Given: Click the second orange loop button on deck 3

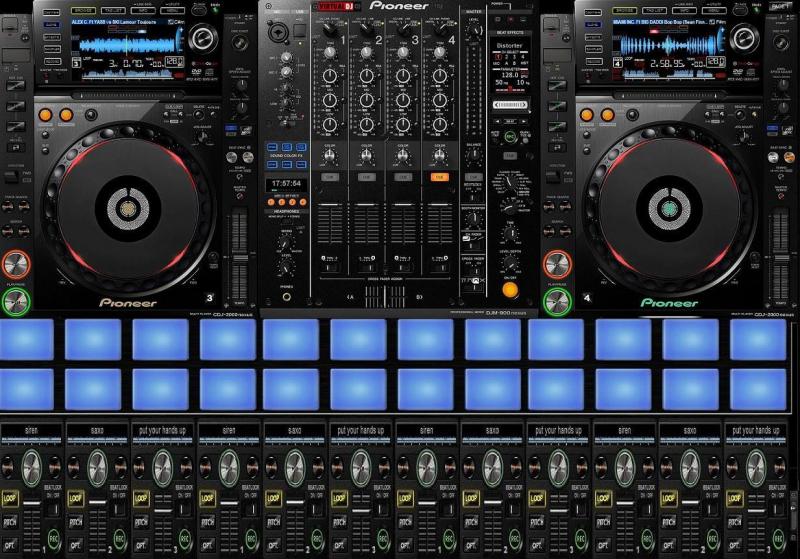Looking at the screenshot, I should pyautogui.click(x=66, y=115).
